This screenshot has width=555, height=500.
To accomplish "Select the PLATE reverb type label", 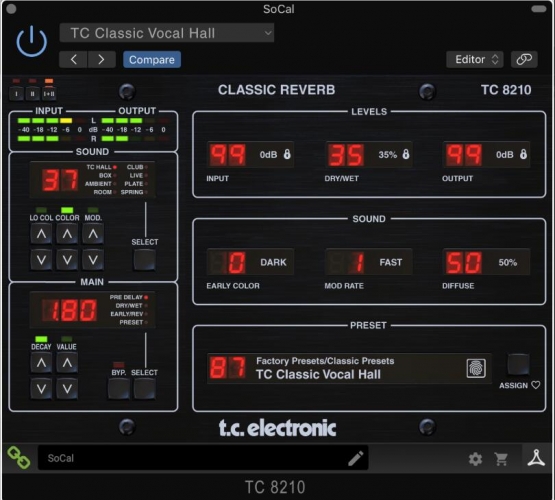I will pos(134,184).
